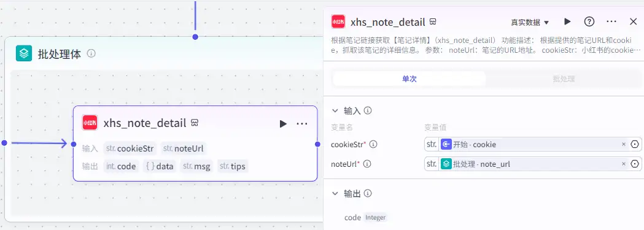644x230 pixels.
Task: Click the 变量名 column header
Action: pos(342,128)
